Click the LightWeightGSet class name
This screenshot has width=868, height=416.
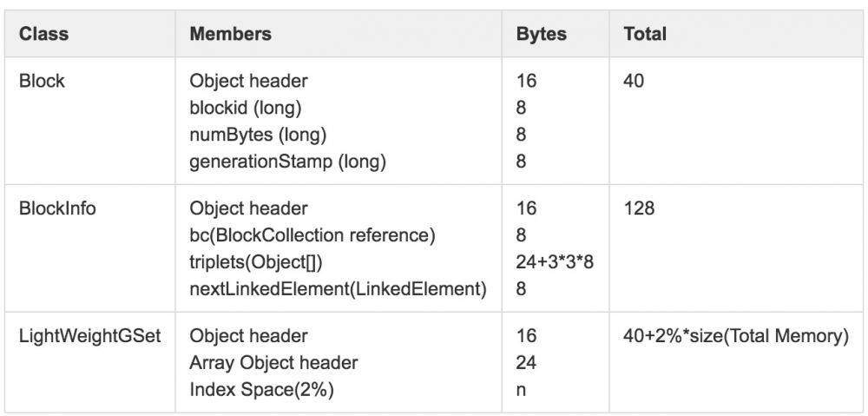[x=90, y=335]
